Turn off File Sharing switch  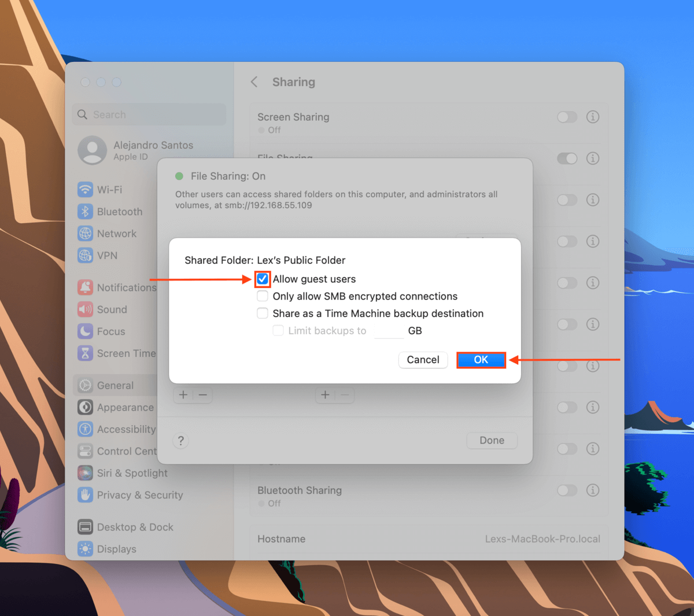click(x=567, y=158)
